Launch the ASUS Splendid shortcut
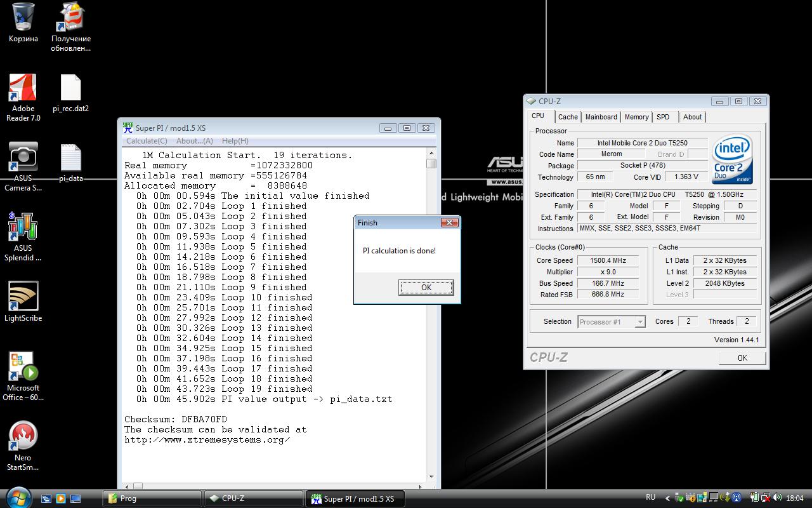Image resolution: width=812 pixels, height=508 pixels. pos(23,237)
